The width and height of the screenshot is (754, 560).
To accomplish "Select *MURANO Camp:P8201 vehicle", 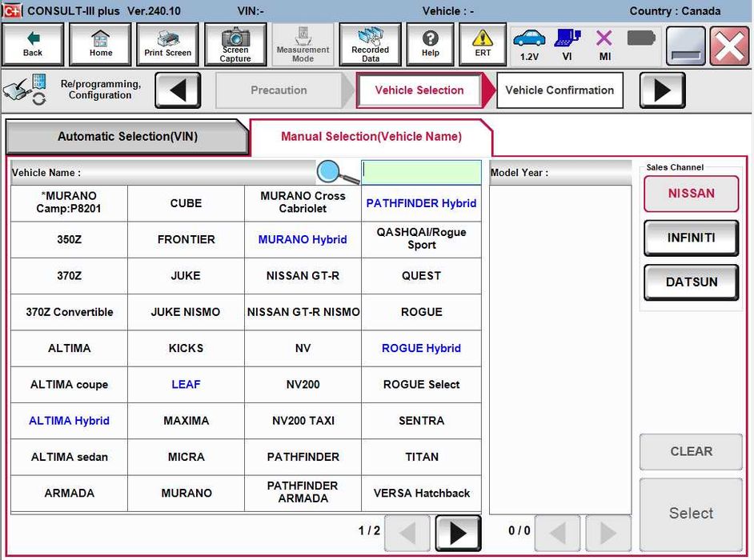I will tap(70, 203).
